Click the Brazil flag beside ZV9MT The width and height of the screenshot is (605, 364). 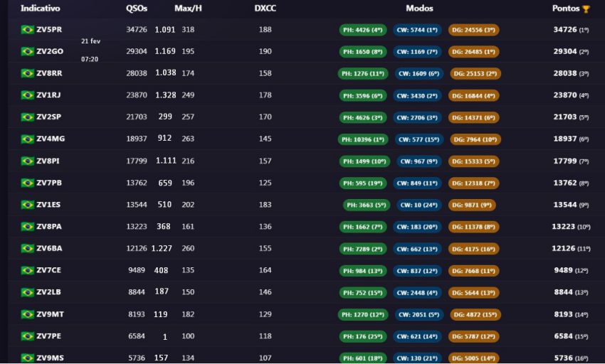point(27,314)
